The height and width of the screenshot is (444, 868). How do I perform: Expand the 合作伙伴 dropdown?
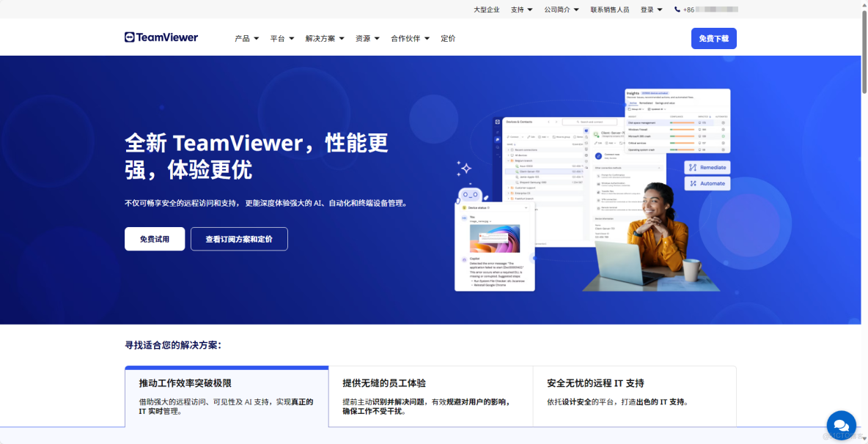[408, 37]
